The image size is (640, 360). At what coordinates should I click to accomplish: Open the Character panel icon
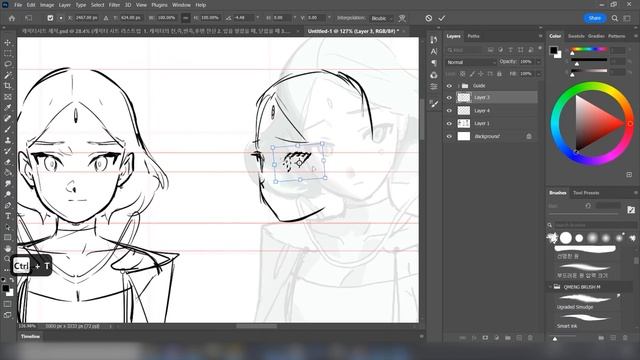coord(433,51)
